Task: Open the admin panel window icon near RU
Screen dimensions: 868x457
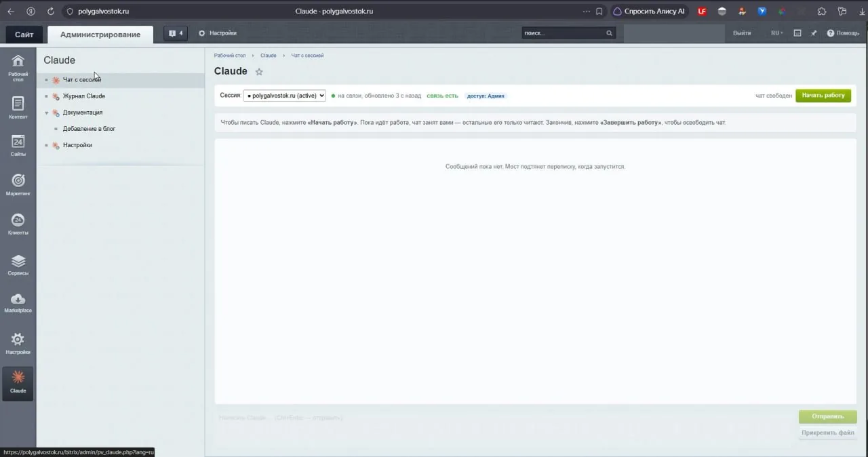Action: click(x=797, y=33)
